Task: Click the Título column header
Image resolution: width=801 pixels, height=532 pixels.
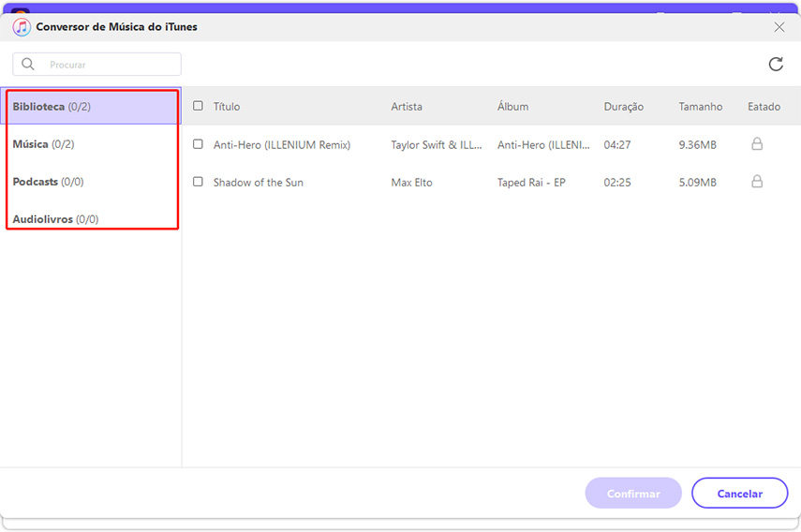Action: pos(227,107)
